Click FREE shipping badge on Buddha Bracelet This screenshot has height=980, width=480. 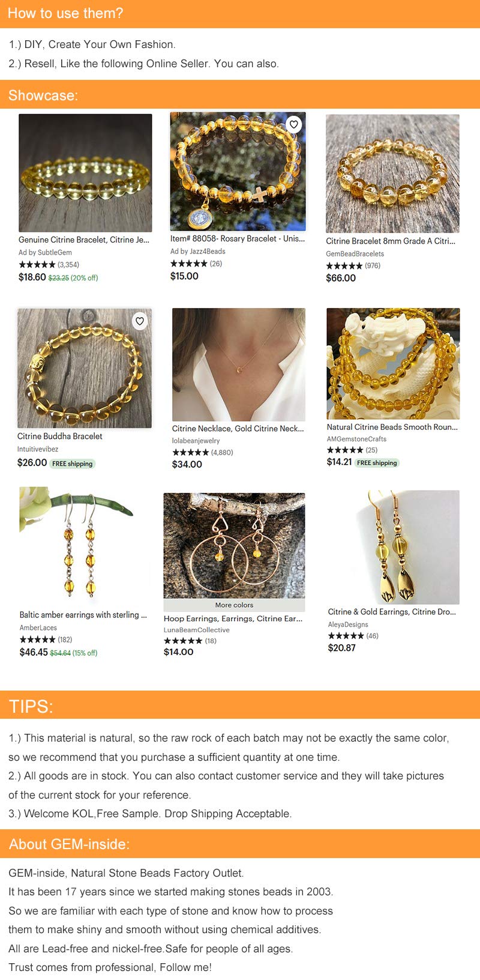pyautogui.click(x=72, y=464)
